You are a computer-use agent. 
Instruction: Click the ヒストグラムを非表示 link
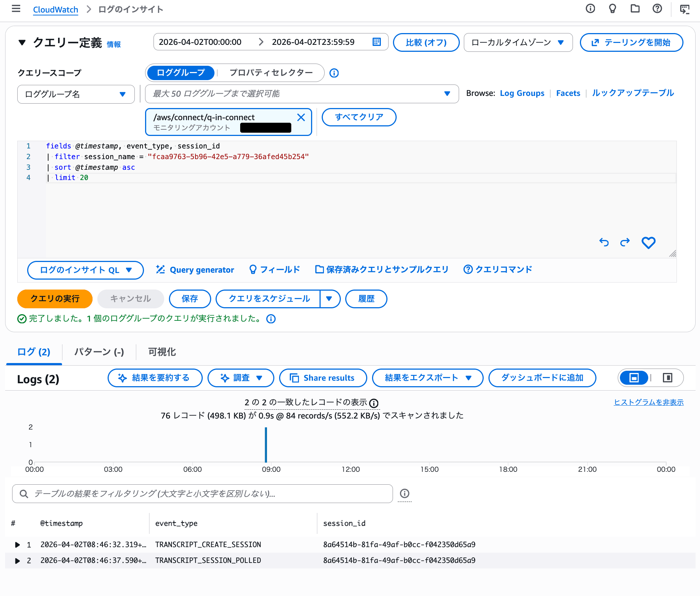coord(648,402)
